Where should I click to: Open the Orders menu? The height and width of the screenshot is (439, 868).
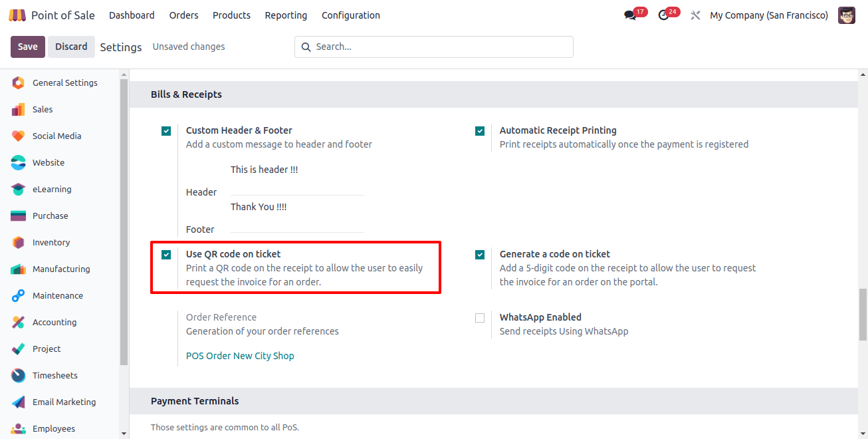183,15
